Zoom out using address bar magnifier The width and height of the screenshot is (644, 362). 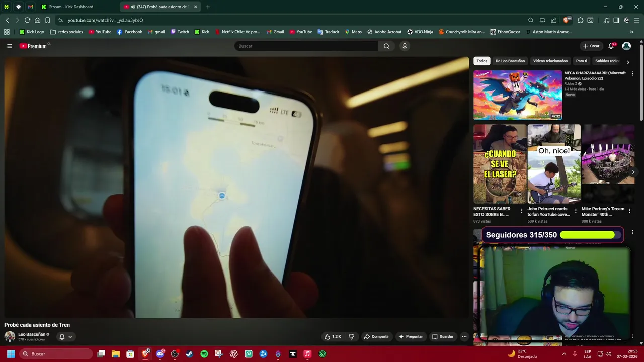pos(531,20)
